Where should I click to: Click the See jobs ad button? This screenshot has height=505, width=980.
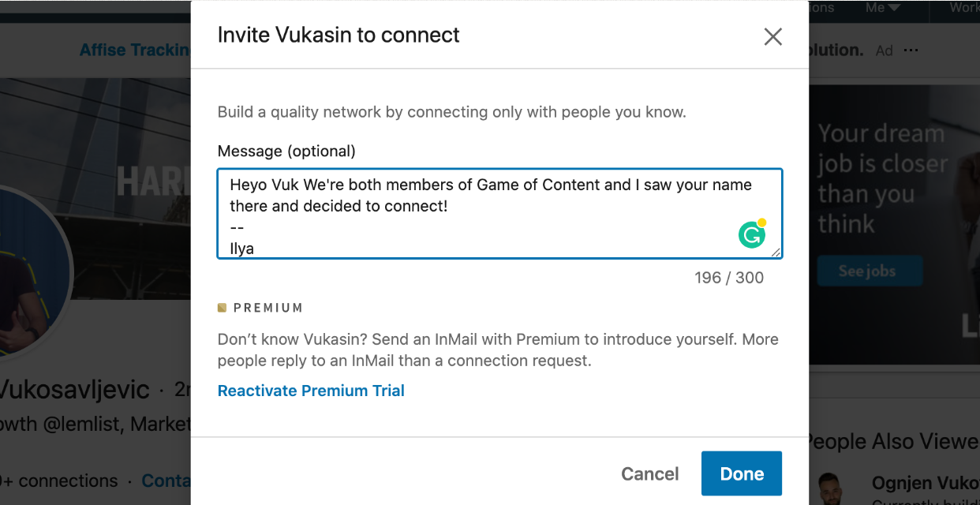pyautogui.click(x=866, y=271)
